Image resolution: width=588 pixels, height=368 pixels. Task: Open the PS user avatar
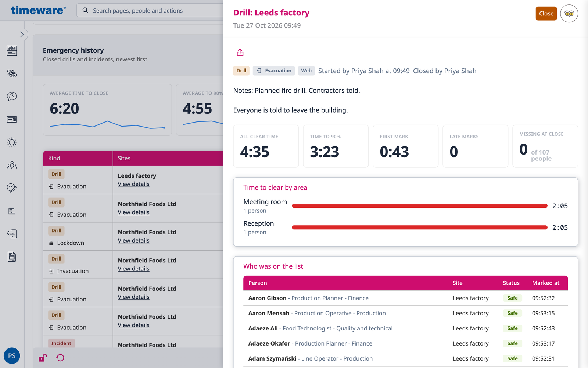(12, 356)
